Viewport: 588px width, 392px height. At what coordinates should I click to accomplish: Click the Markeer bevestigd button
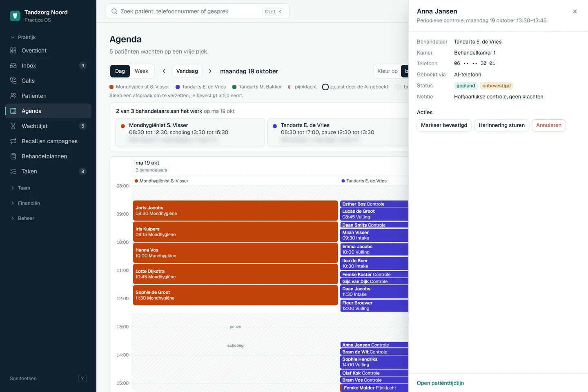(x=444, y=125)
